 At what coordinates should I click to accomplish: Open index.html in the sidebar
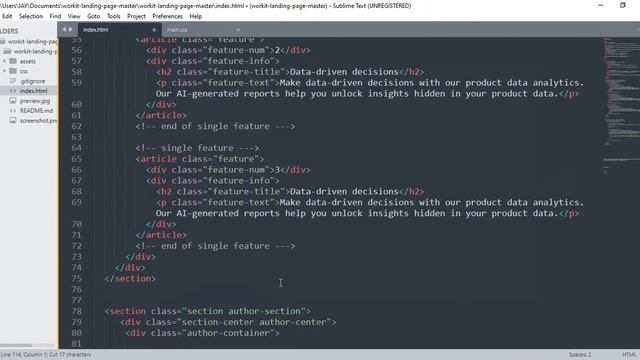pos(33,91)
